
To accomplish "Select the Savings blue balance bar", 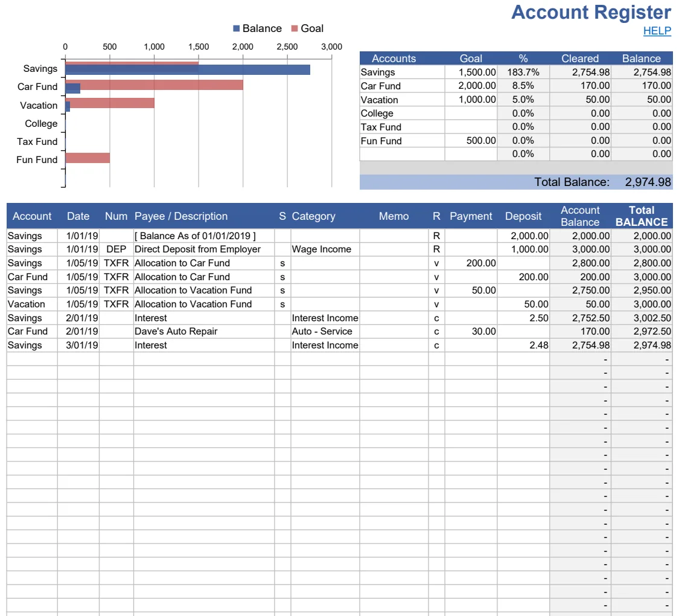I will 188,69.
